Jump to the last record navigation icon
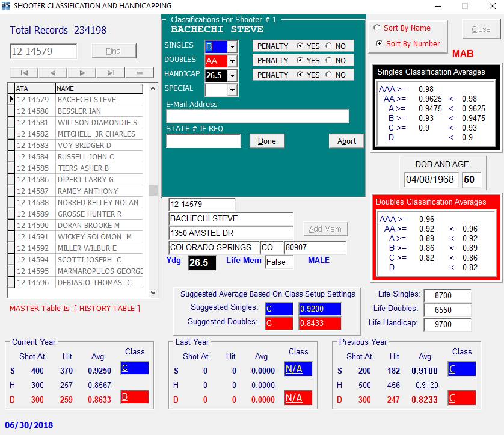 (111, 72)
